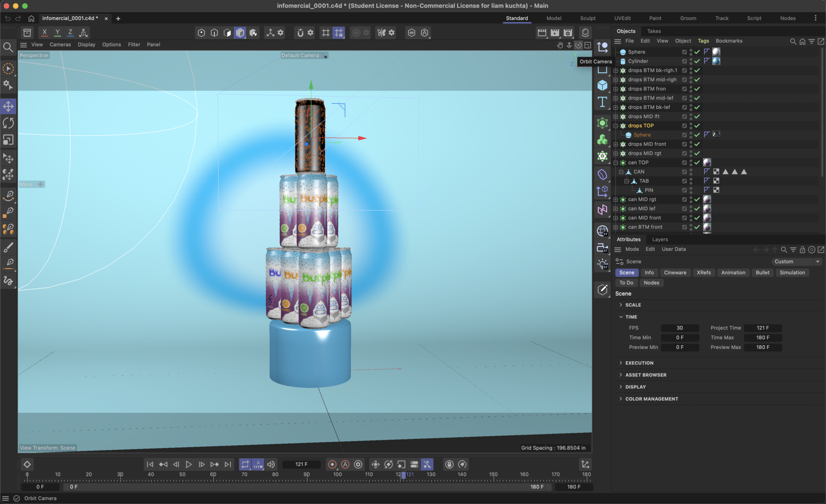Open the Layers tab in Attributes panel
This screenshot has width=826, height=504.
click(660, 240)
